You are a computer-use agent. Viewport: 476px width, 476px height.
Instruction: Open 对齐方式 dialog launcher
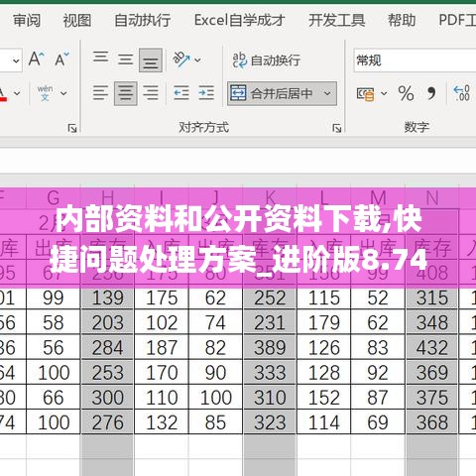[336, 128]
